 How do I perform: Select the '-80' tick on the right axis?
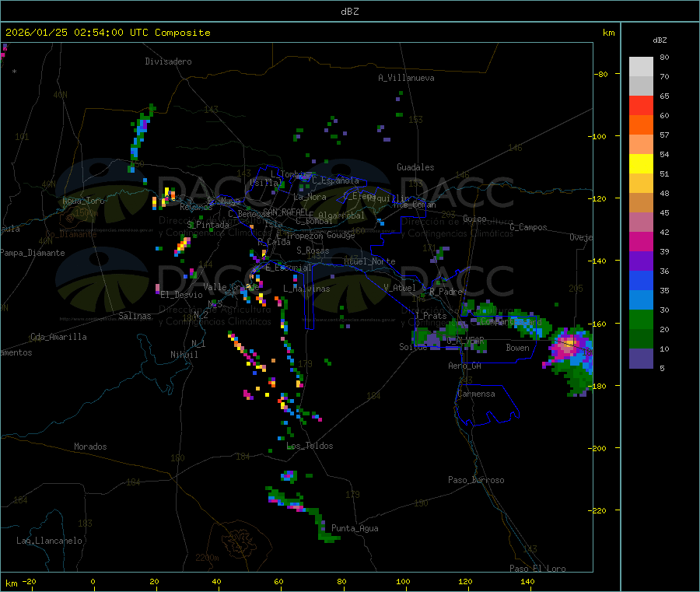click(600, 74)
